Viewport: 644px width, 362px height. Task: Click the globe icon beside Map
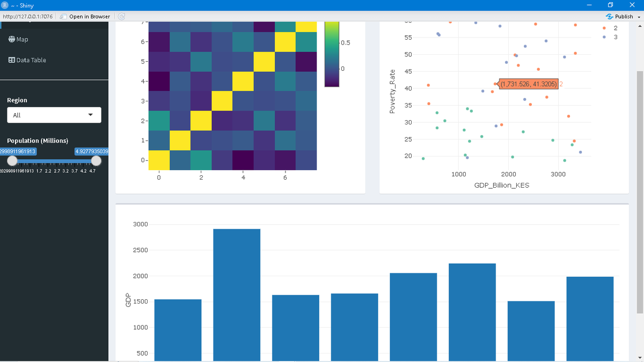12,39
